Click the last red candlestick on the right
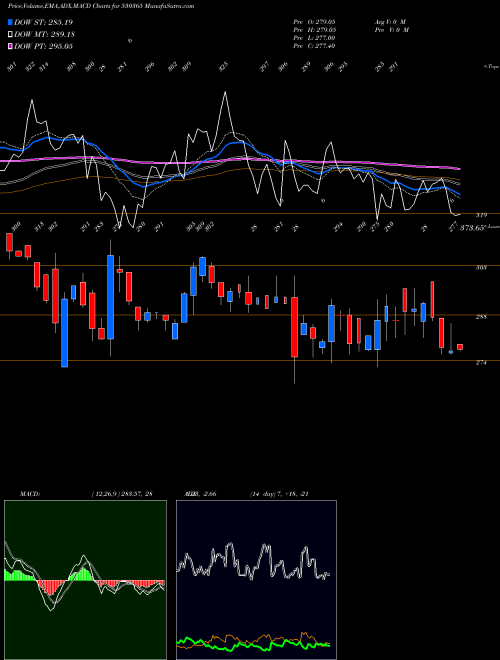Image resolution: width=500 pixels, height=660 pixels. pos(460,347)
